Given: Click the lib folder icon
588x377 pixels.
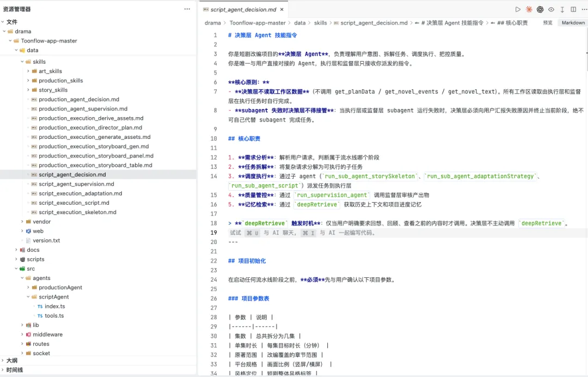Looking at the screenshot, I should [28, 325].
